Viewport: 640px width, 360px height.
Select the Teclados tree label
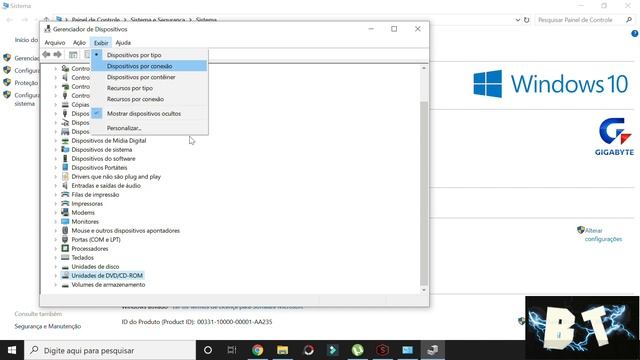coord(82,257)
